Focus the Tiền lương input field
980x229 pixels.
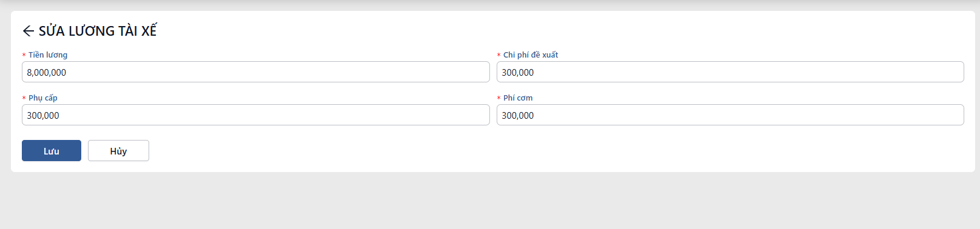coord(256,72)
